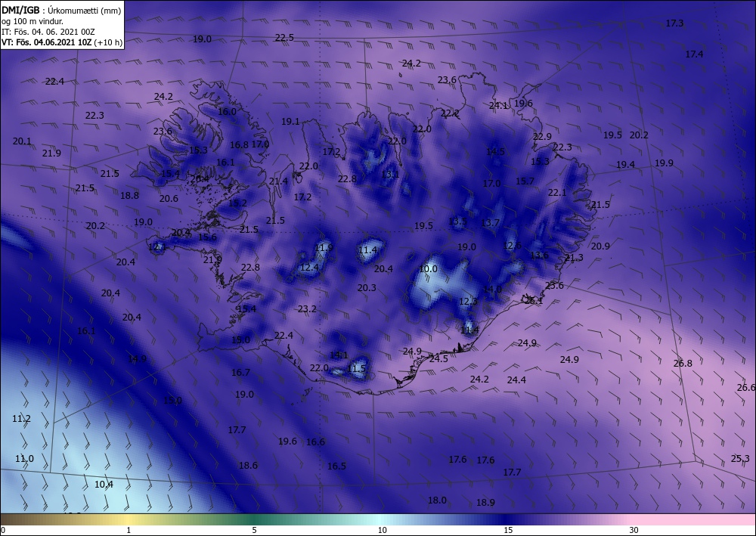This screenshot has height=536, width=756.
Task: Select the 19.4 value on the map
Action: coord(625,164)
